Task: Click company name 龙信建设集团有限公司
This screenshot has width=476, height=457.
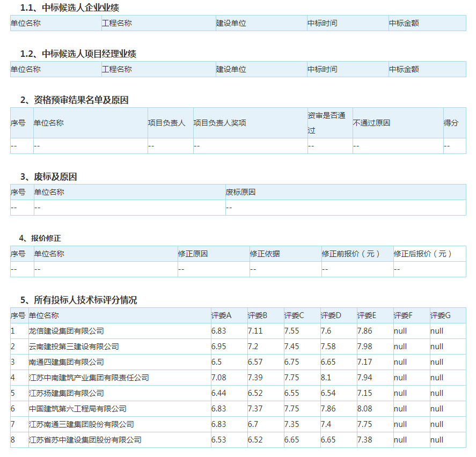Action: 66,331
